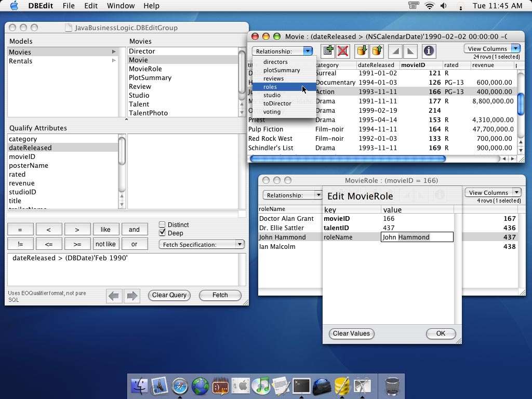Click the Wi-Fi status icon in menu bar
Screen dimensions: 532x399
pos(430,6)
